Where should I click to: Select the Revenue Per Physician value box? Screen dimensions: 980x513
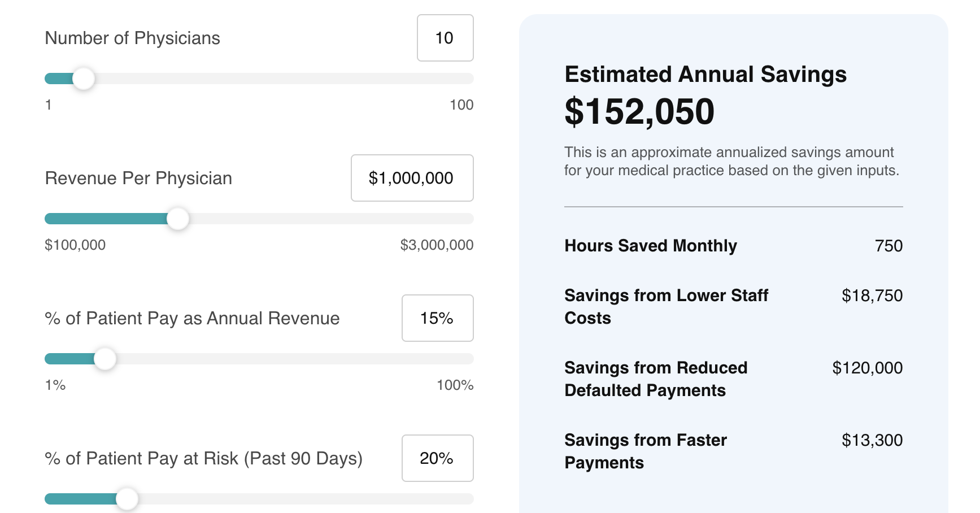click(412, 178)
